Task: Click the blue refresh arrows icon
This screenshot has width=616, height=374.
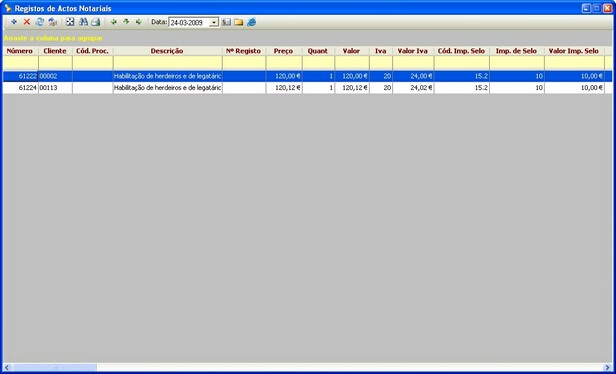Action: coord(40,22)
